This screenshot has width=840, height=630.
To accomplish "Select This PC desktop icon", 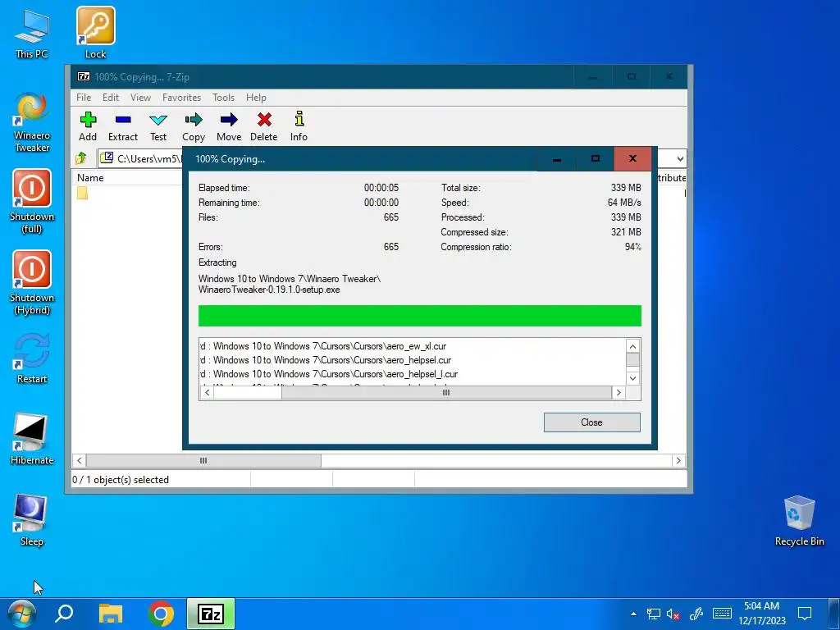I will tap(32, 33).
